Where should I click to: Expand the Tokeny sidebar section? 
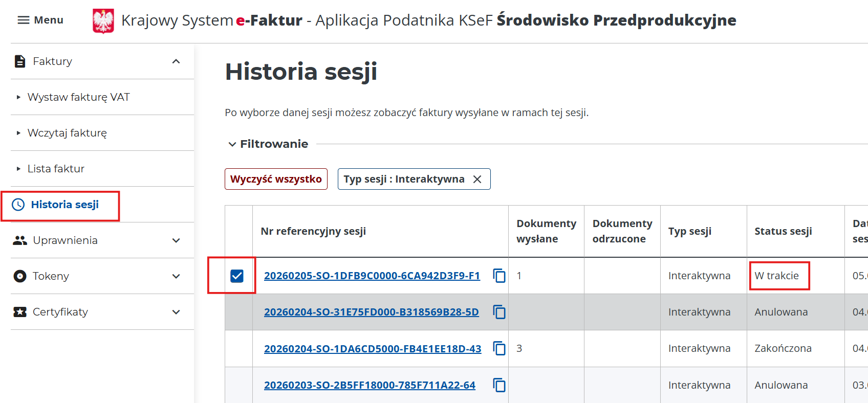pyautogui.click(x=176, y=276)
